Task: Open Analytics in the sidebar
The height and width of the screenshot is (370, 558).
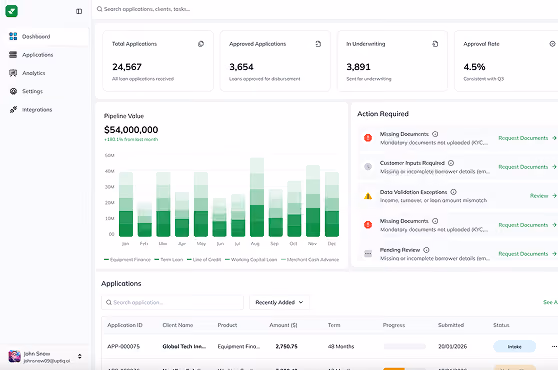Action: [46, 73]
